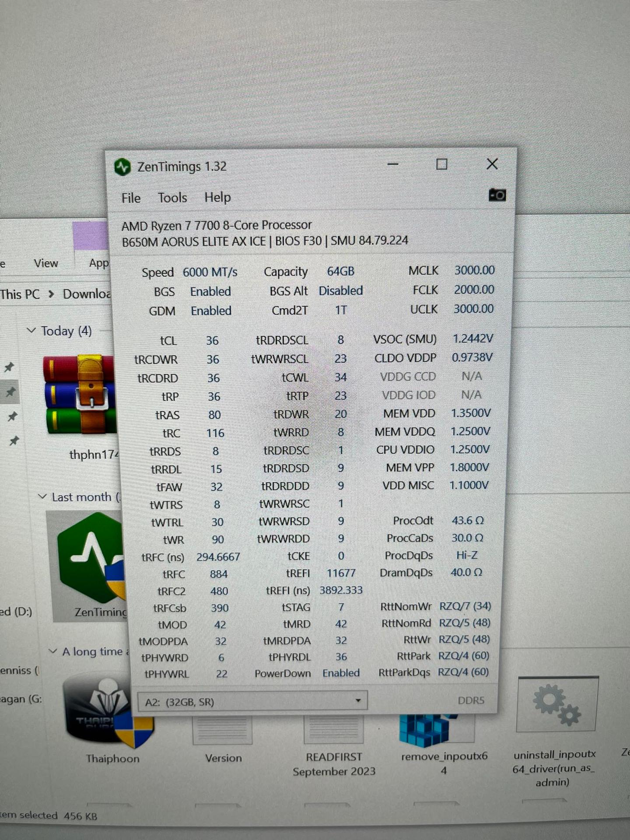Click the breadcrumb arrow after This PC

[x=52, y=294]
